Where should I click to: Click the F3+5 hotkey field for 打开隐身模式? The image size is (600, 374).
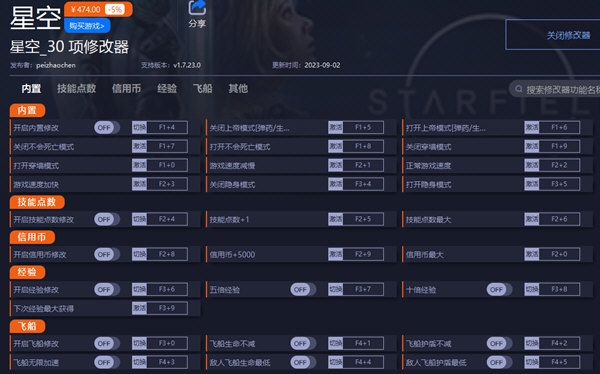pyautogui.click(x=559, y=184)
